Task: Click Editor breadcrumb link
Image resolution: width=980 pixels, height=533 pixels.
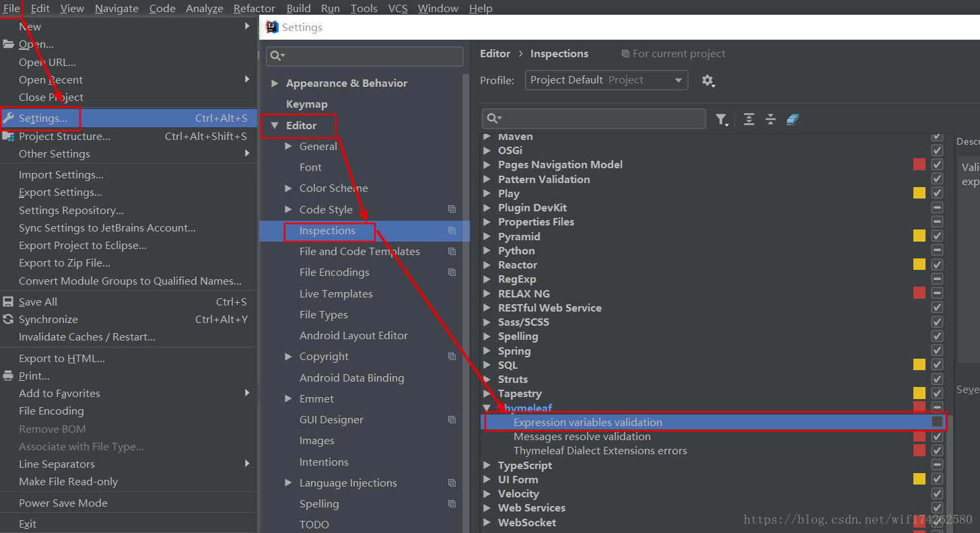Action: [495, 53]
